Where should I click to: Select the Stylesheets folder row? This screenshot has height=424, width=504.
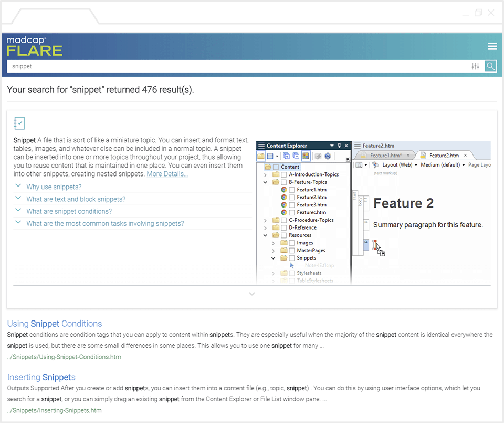tap(309, 273)
